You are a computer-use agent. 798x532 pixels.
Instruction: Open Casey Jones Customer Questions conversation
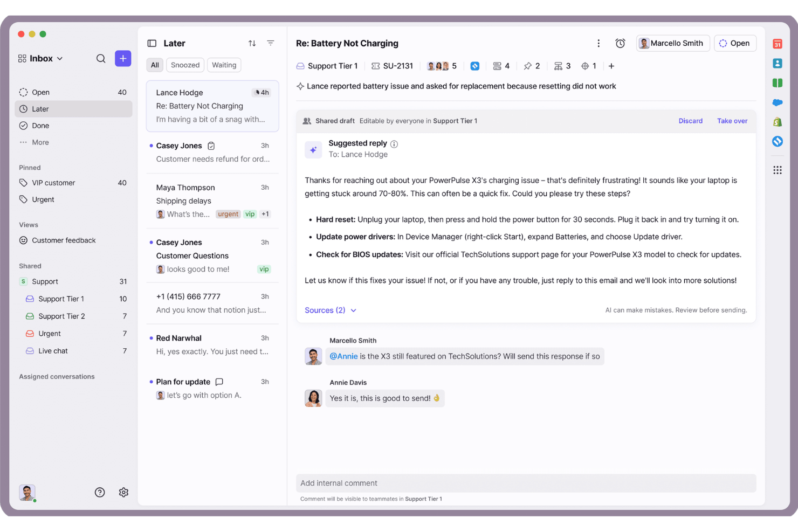pos(212,255)
